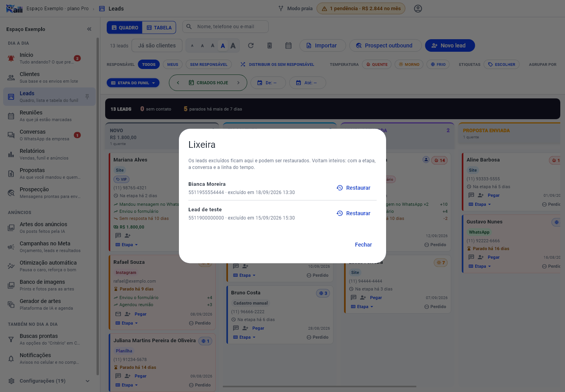This screenshot has height=392, width=565.
Task: Open the Etapa dropdown on Mariana Alves card
Action: 127,245
